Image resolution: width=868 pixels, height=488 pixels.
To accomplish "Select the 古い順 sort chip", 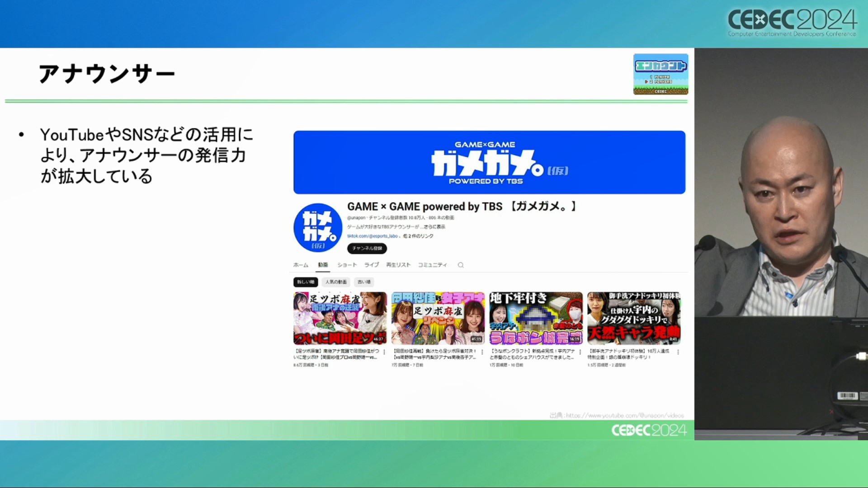I will [364, 282].
